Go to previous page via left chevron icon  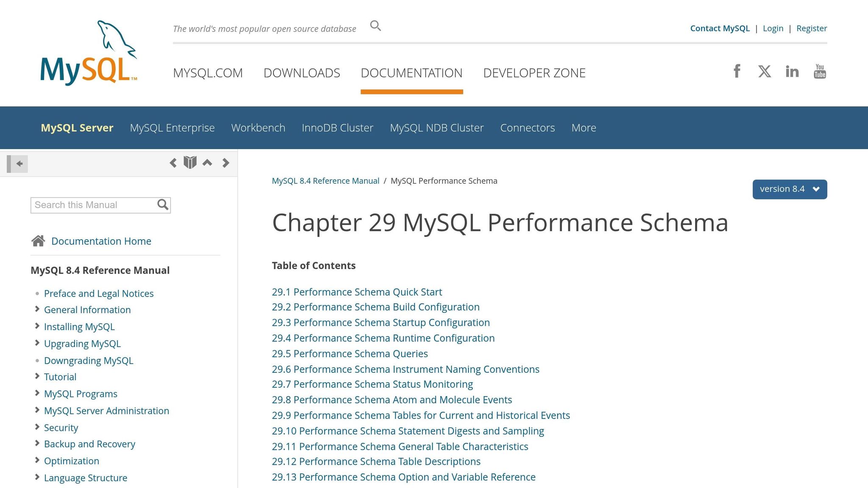pyautogui.click(x=172, y=163)
